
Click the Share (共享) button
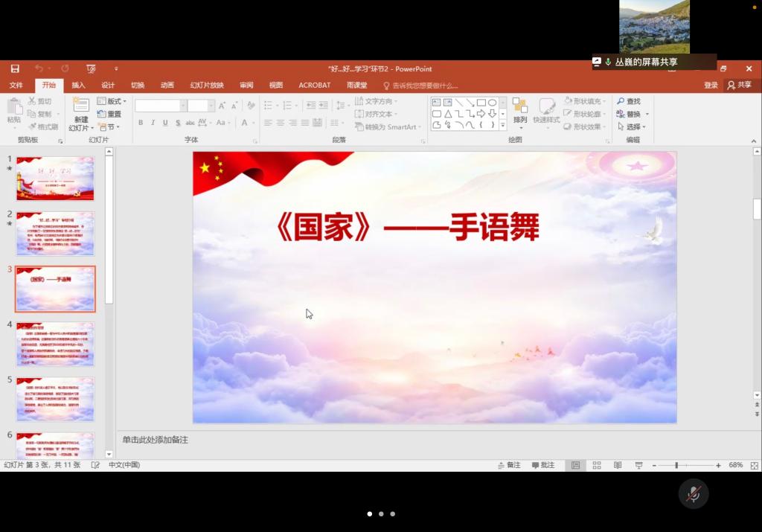740,86
